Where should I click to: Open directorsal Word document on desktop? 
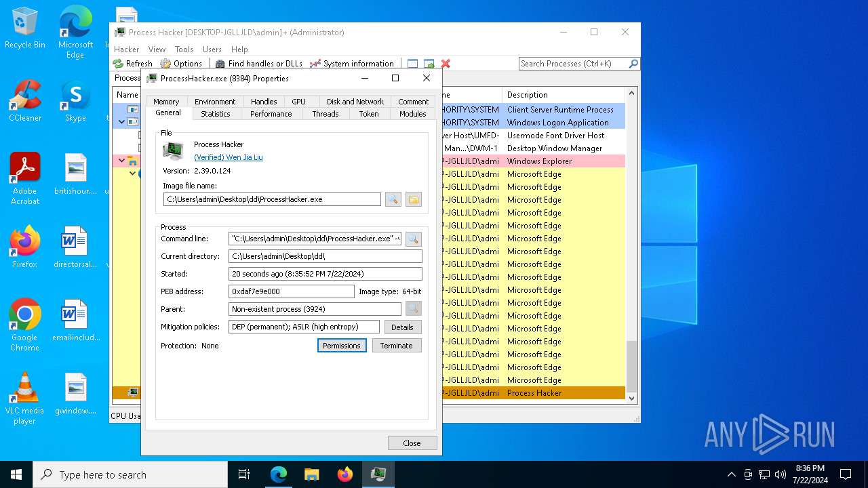(75, 247)
